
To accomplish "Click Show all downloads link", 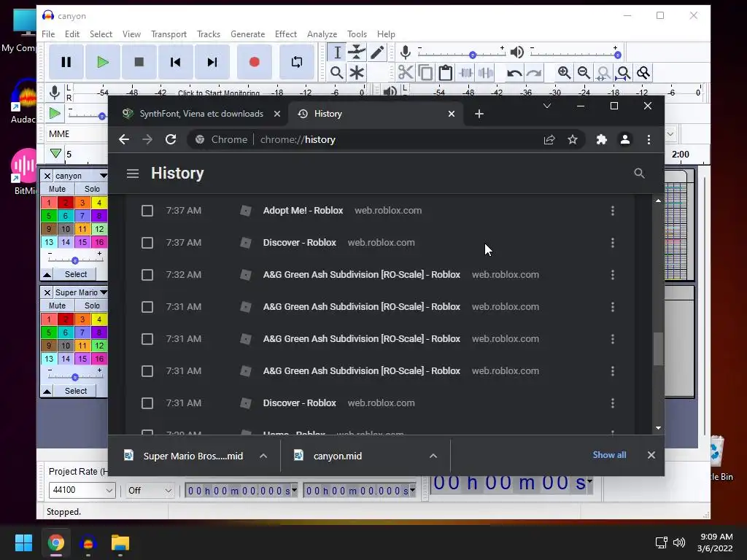I will tap(609, 455).
